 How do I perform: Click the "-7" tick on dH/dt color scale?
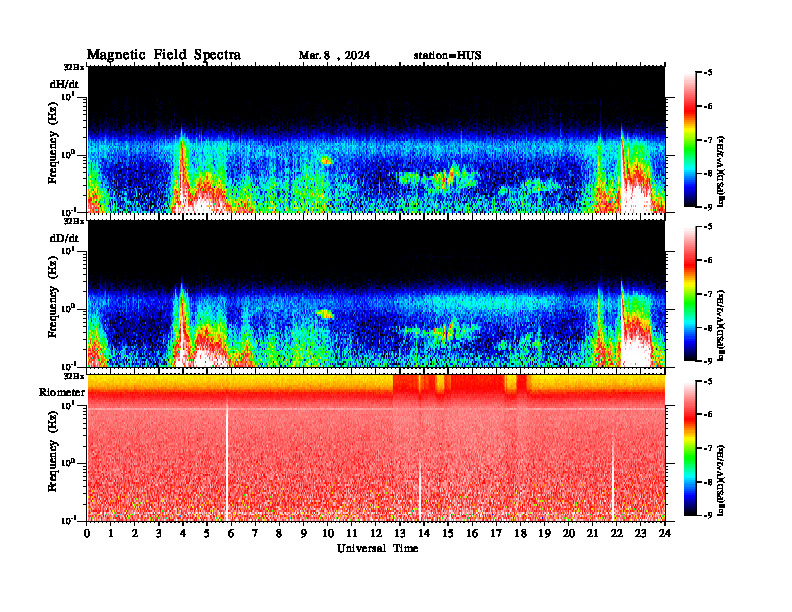coord(708,140)
